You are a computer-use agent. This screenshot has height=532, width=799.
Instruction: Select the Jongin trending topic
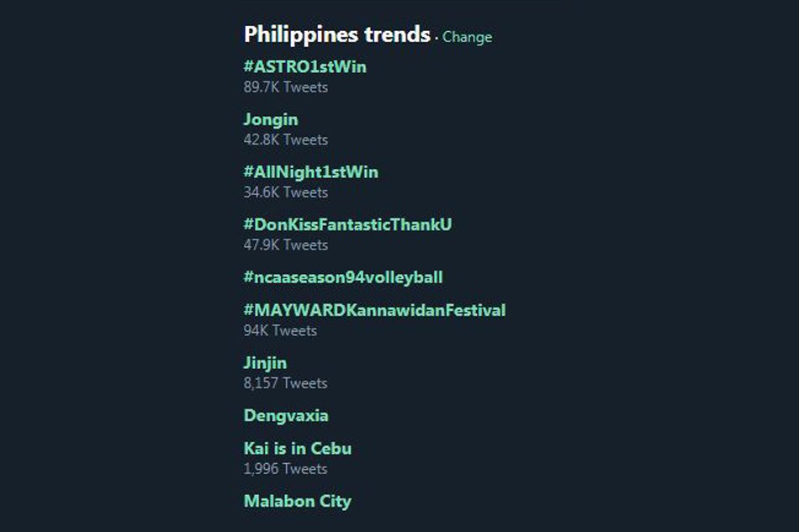point(271,119)
